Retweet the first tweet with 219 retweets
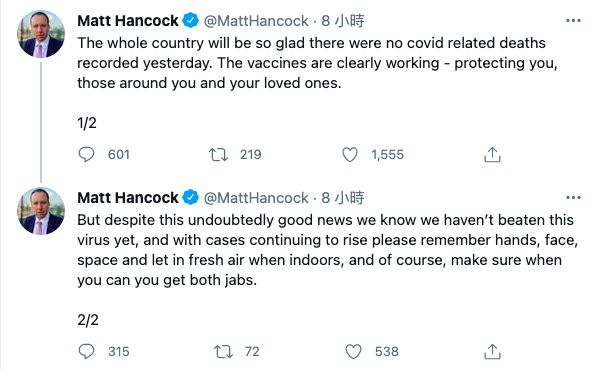Screen dimensions: 597x370 [x=218, y=155]
